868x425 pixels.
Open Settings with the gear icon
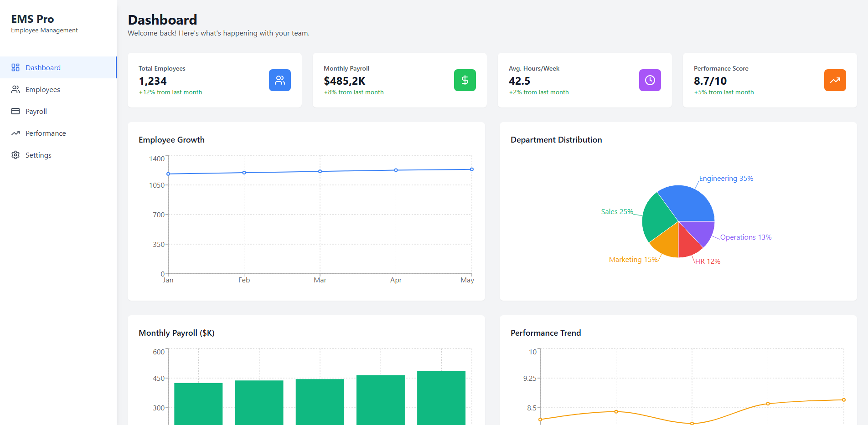(15, 155)
